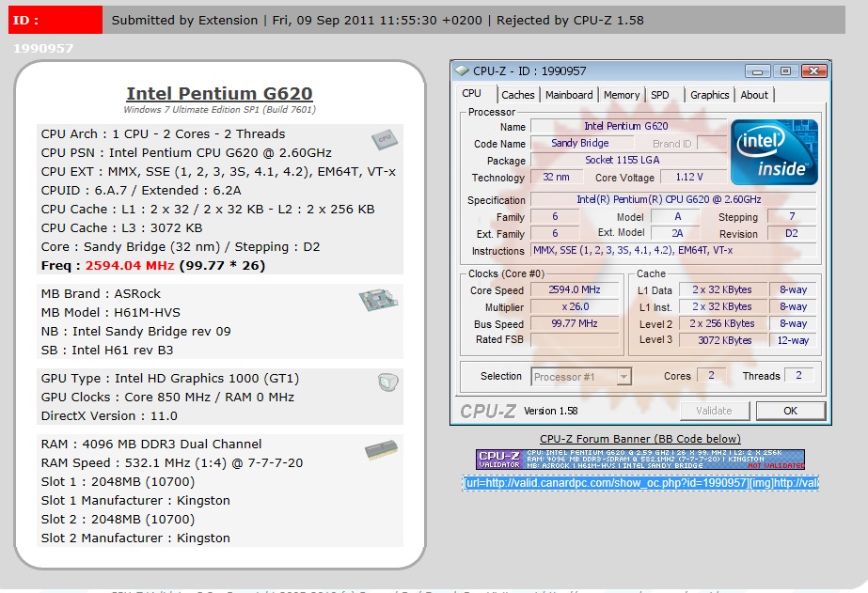Click the Intel inside logo in CPU-Z

(x=774, y=151)
